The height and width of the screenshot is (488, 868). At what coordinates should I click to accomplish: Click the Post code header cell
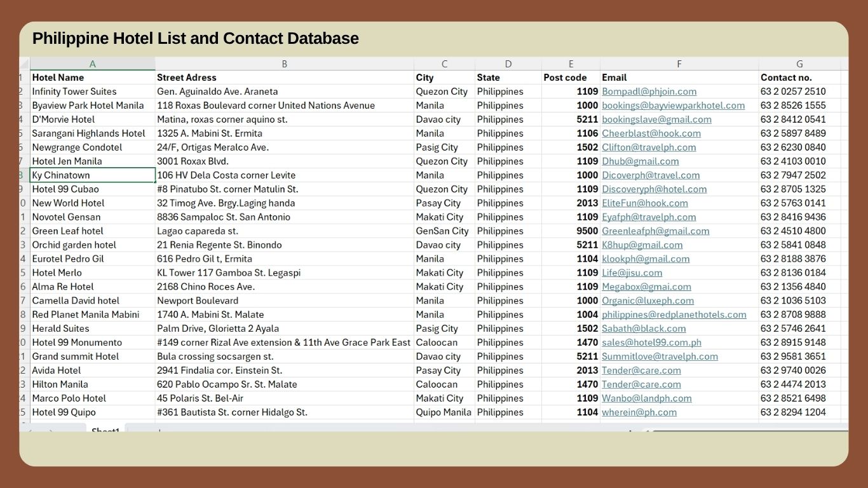click(571, 78)
